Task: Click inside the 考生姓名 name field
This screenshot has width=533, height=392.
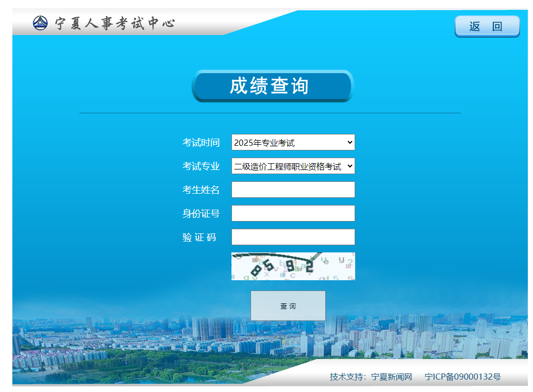Action: pyautogui.click(x=293, y=190)
